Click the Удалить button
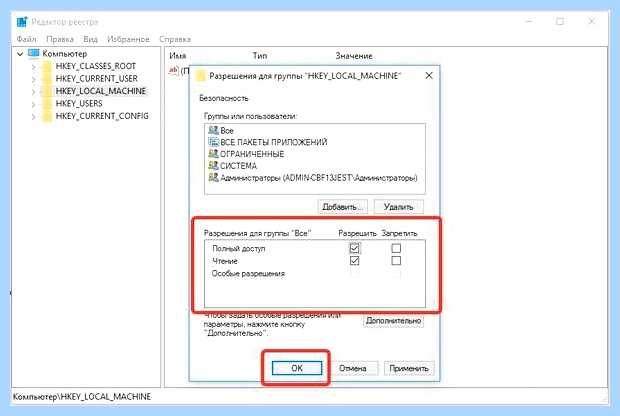The width and height of the screenshot is (620, 416). pyautogui.click(x=399, y=207)
